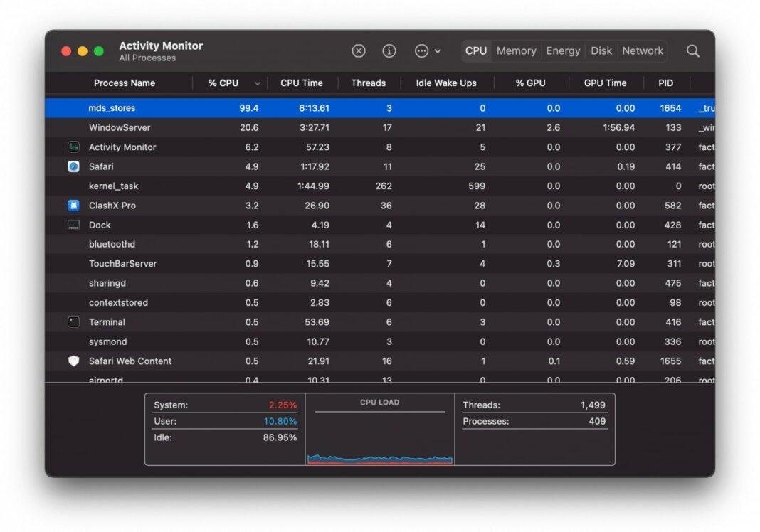Select the Energy tab
This screenshot has width=760, height=532.
click(x=563, y=50)
